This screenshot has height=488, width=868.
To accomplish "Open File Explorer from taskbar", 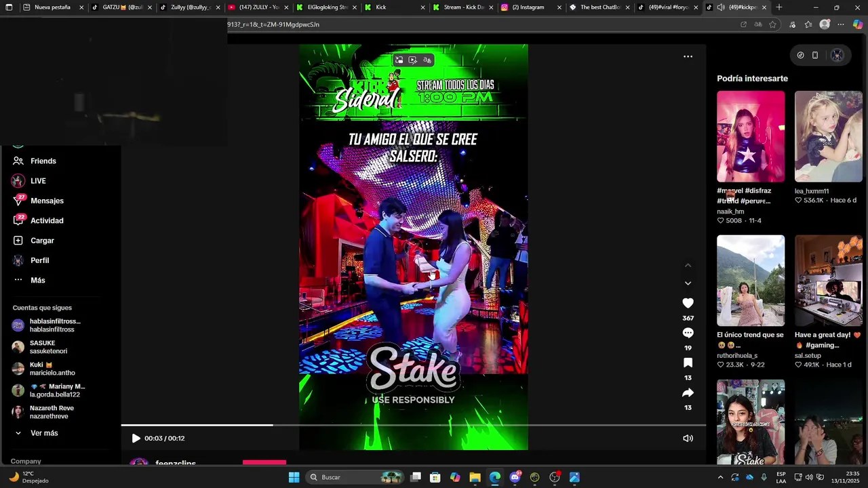I will [x=475, y=477].
